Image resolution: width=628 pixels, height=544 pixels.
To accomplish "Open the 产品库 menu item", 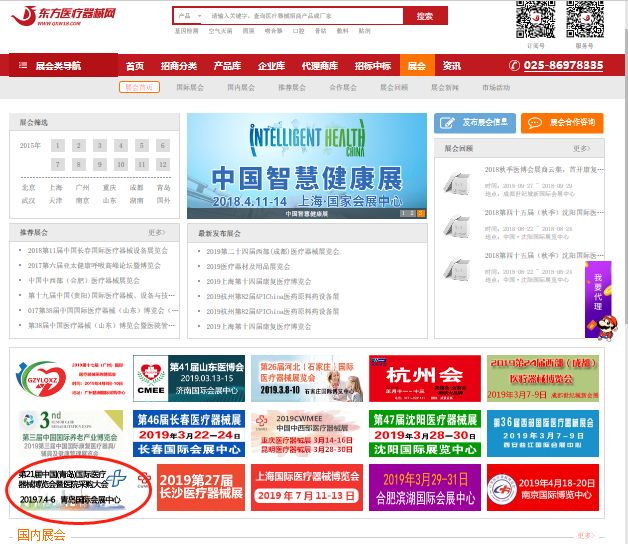I will click(227, 66).
